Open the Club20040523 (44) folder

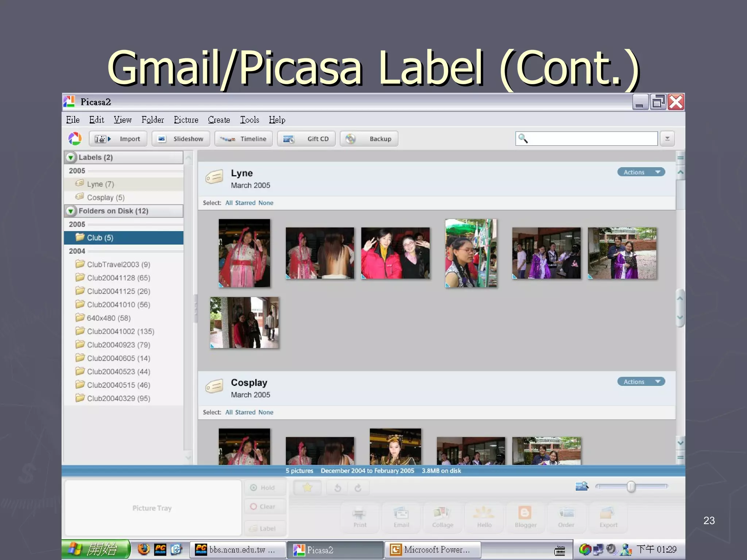pos(124,372)
